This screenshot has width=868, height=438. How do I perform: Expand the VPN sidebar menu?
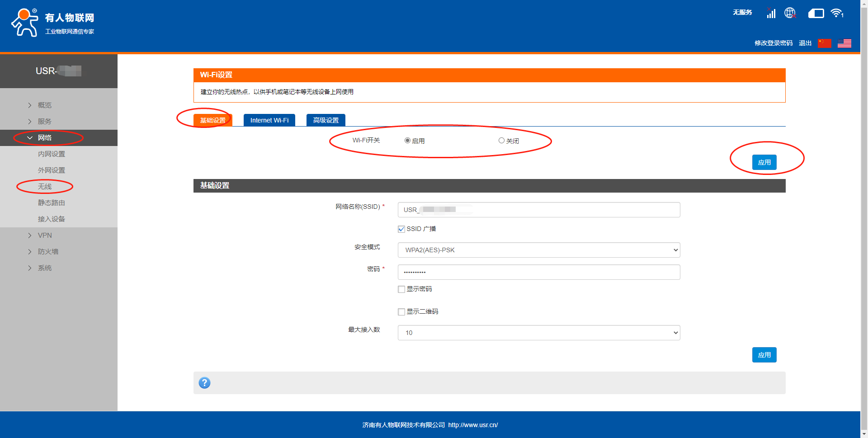(x=45, y=235)
